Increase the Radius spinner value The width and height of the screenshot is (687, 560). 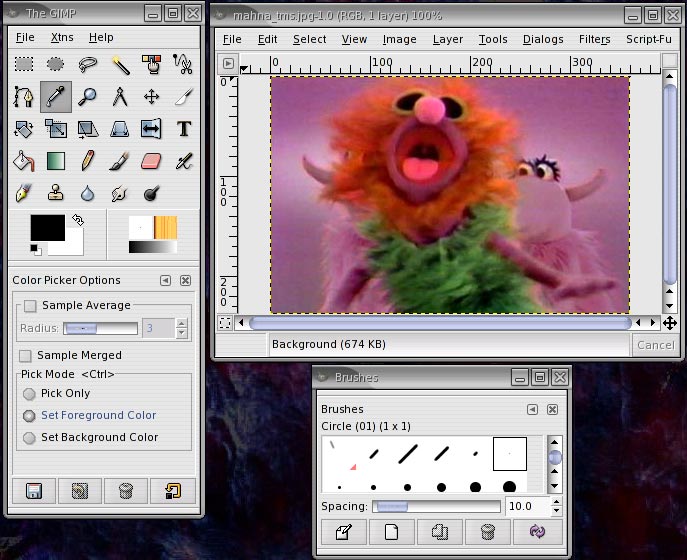coord(182,324)
